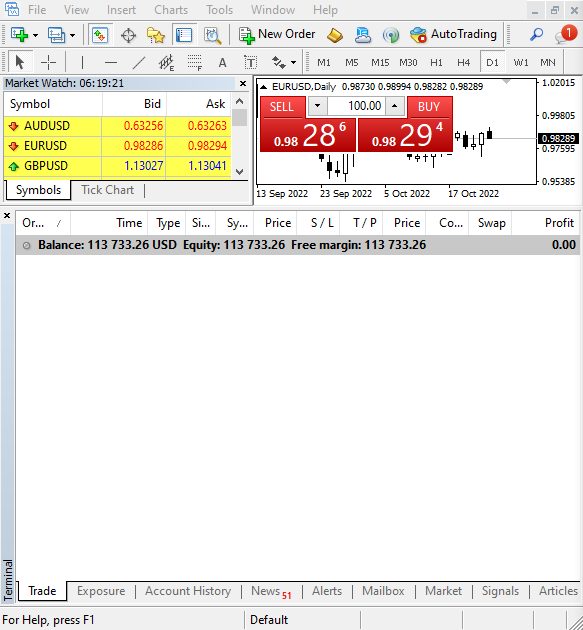
Task: Collapse the one-click trading panel triangle
Action: tap(264, 87)
